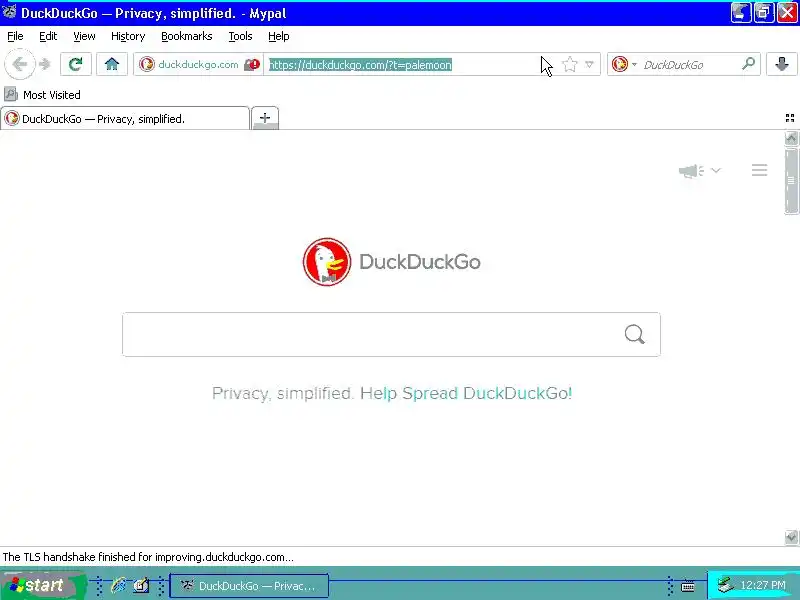Screen dimensions: 800x600
Task: Click the DuckDuckGo — Privac... taskbar button
Action: [249, 585]
